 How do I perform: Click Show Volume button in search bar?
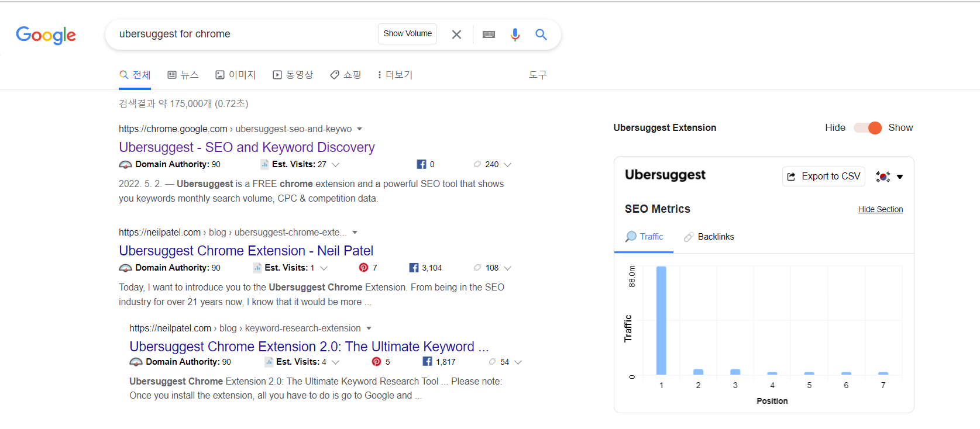coord(407,34)
